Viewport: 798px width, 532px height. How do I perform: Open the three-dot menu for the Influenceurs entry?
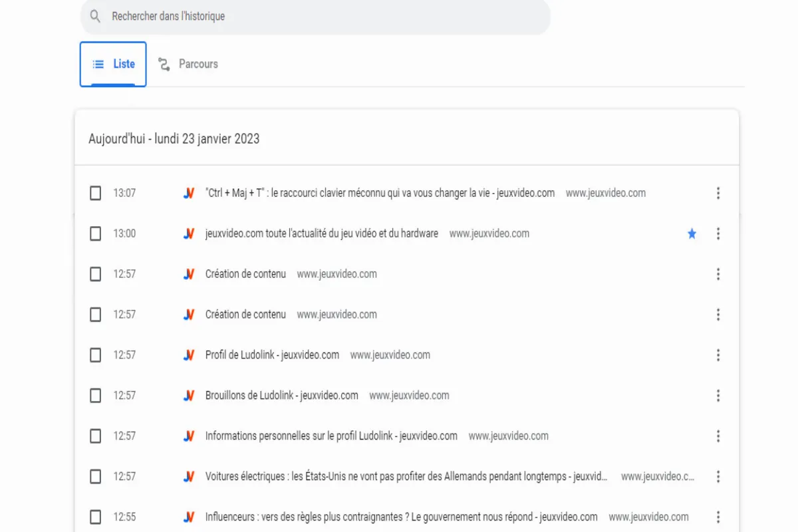pos(718,517)
